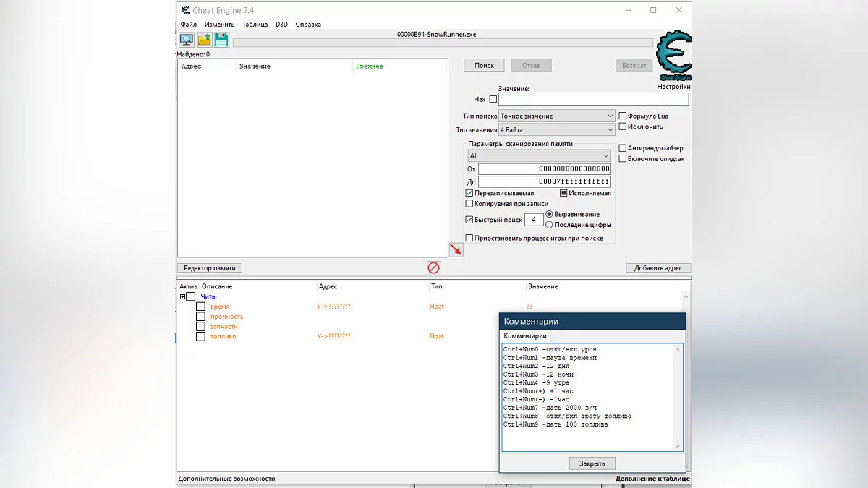The image size is (868, 488).
Task: Click Добавить адрес button
Action: tap(658, 268)
